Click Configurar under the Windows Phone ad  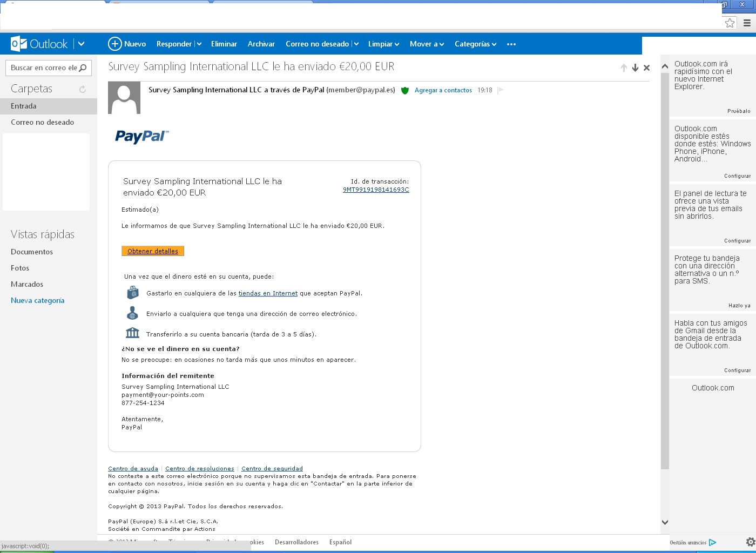(x=737, y=176)
